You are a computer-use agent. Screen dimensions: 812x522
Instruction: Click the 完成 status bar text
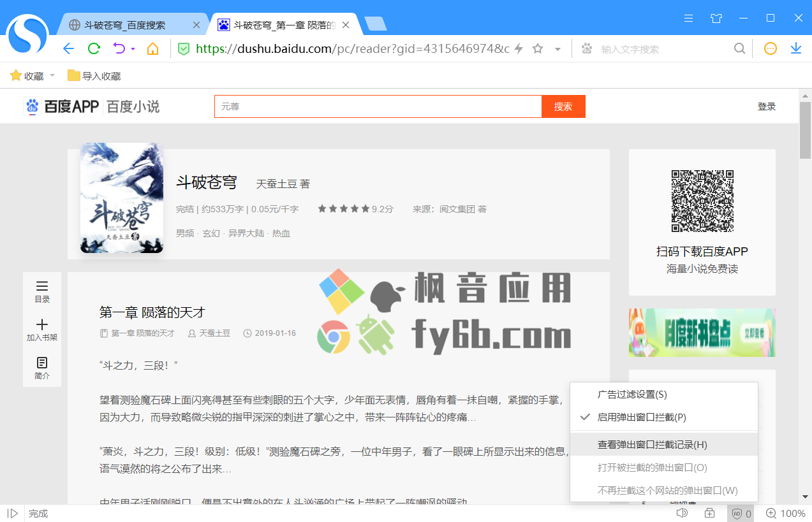tap(38, 513)
